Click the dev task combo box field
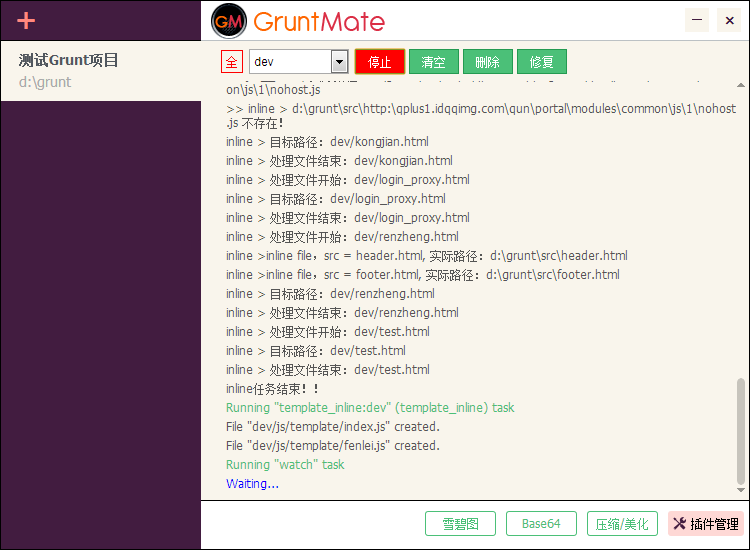The height and width of the screenshot is (550, 750). point(298,62)
